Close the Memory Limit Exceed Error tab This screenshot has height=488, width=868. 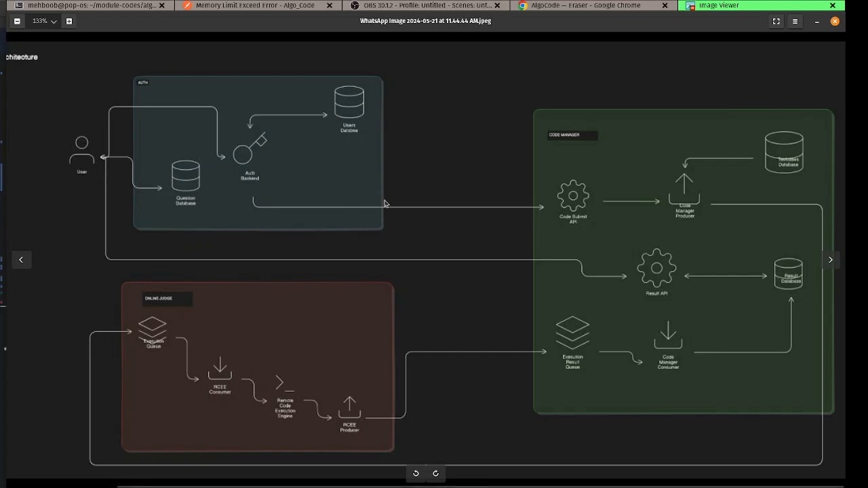coord(330,5)
